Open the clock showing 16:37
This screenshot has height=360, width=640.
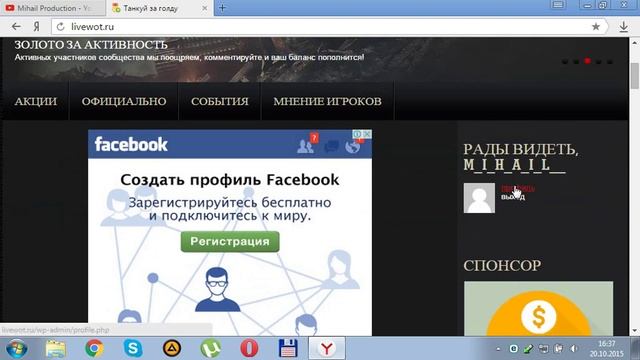click(x=607, y=344)
